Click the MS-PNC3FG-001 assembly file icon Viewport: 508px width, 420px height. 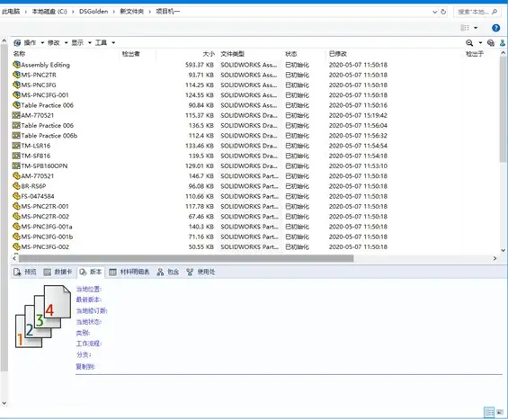point(16,95)
